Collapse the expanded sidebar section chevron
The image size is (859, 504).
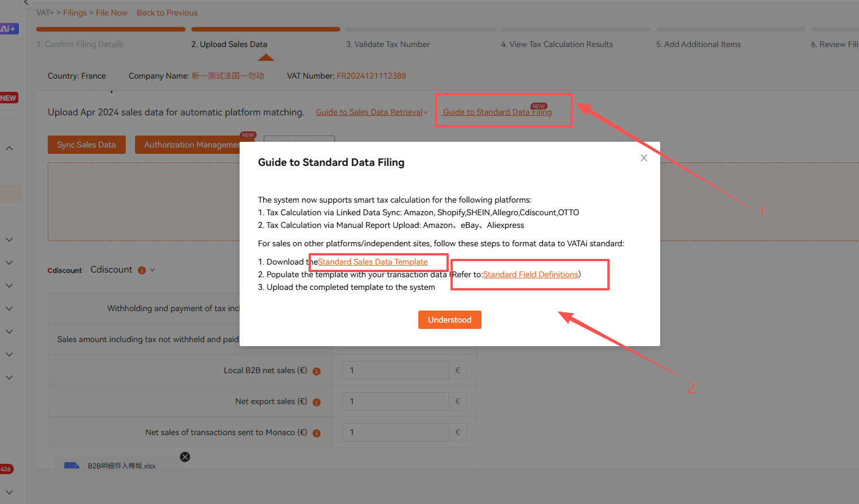click(x=9, y=148)
